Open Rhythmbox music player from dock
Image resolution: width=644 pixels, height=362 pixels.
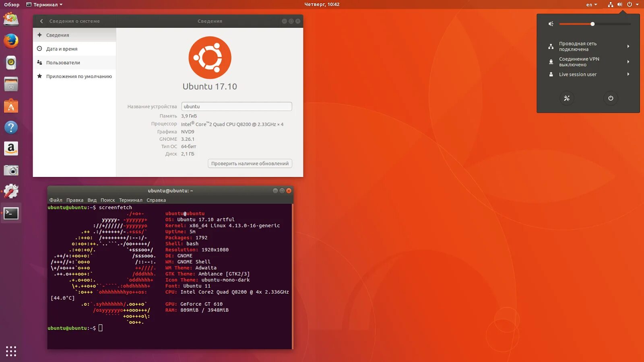[x=11, y=62]
